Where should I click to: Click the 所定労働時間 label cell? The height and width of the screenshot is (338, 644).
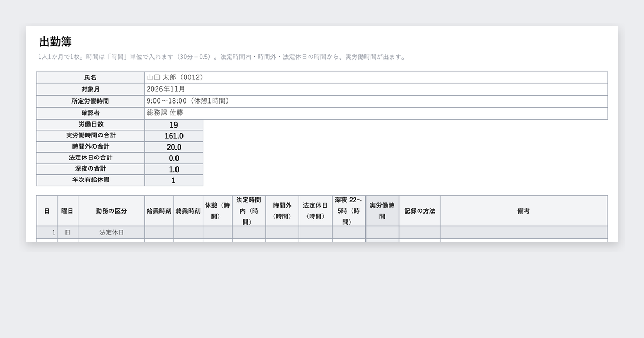pos(91,101)
